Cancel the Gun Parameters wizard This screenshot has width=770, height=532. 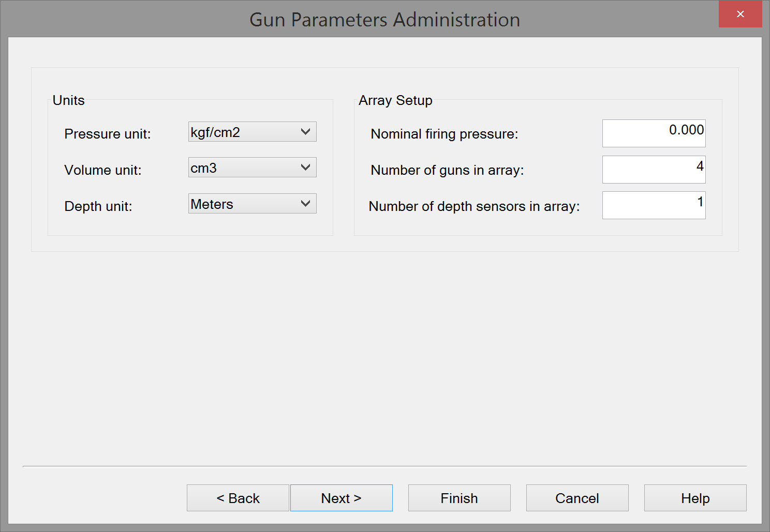577,498
